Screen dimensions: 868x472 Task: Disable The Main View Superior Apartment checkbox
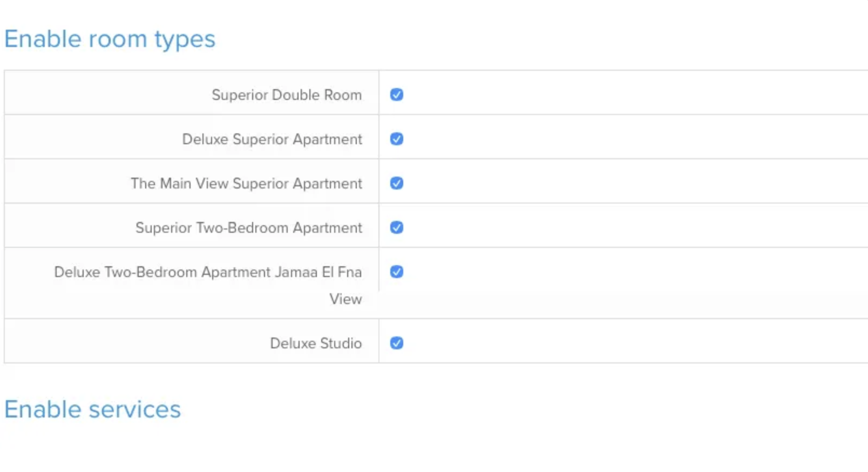pos(397,184)
